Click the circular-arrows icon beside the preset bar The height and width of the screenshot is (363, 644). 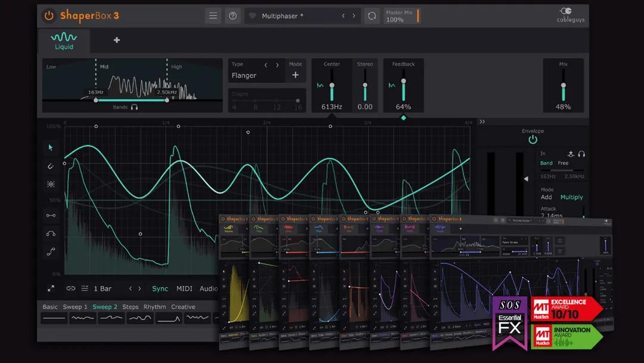point(371,16)
